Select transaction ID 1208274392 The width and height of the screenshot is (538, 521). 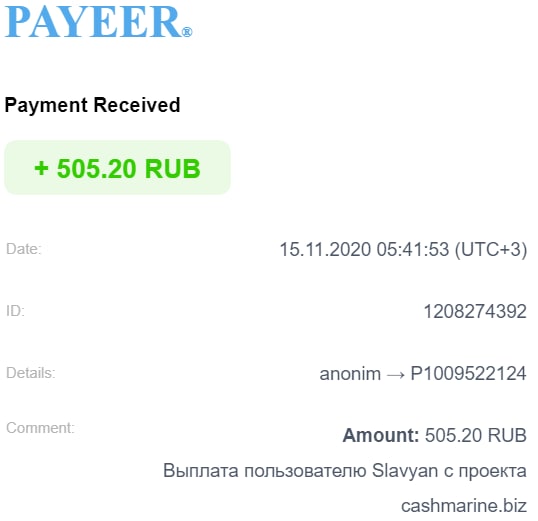(475, 312)
